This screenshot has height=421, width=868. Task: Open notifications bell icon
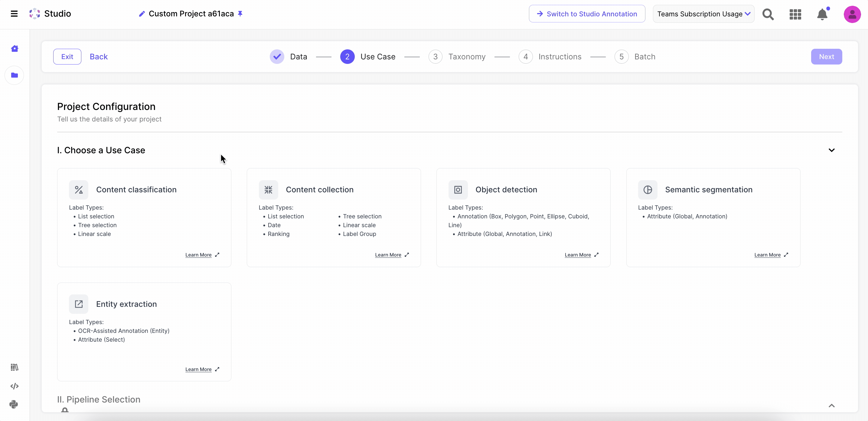(822, 14)
